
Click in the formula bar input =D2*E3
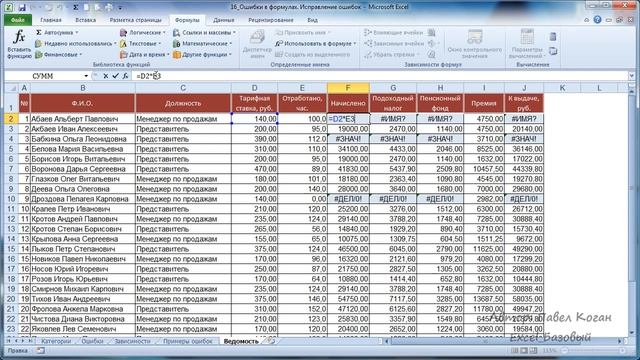click(380, 76)
